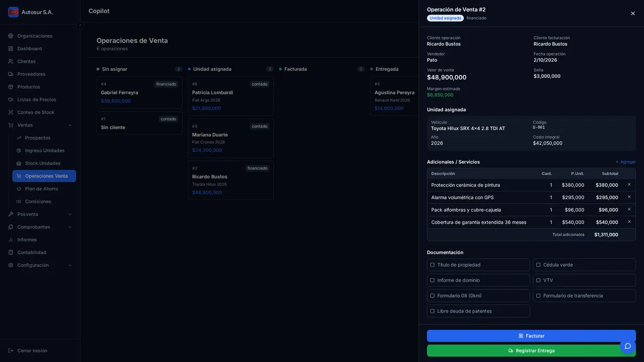
Task: Delete Cobertura de garantía extendida row
Action: click(629, 222)
